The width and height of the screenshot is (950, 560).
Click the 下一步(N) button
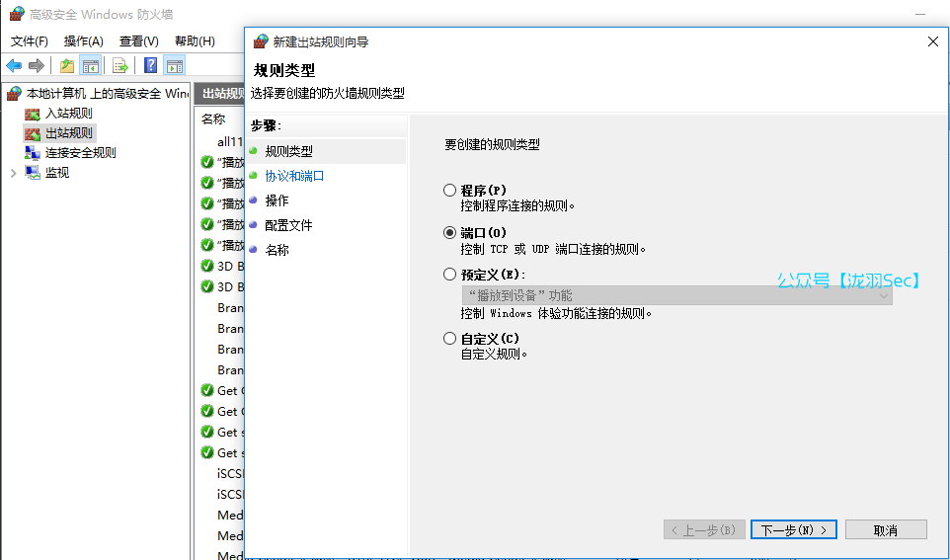tap(793, 530)
